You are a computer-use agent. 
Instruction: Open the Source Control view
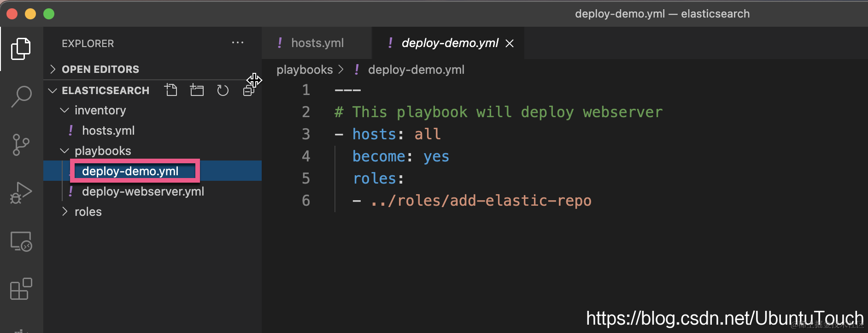coord(21,145)
